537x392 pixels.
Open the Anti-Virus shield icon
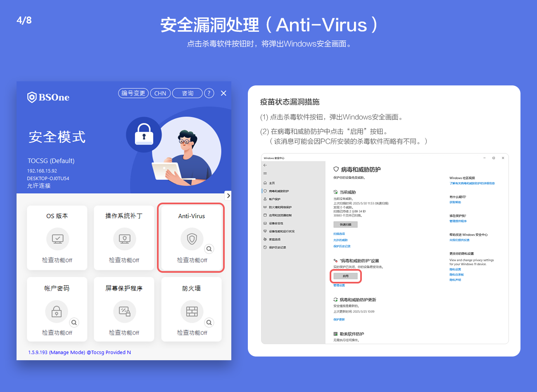click(192, 239)
